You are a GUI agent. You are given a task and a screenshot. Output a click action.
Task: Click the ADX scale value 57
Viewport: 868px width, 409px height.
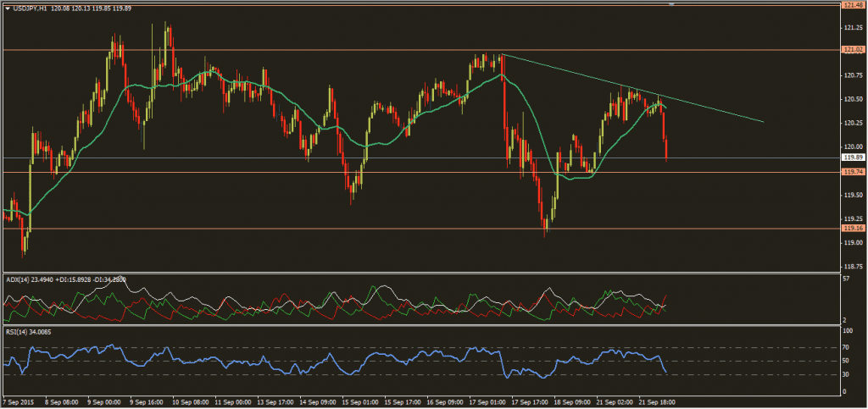coord(845,280)
